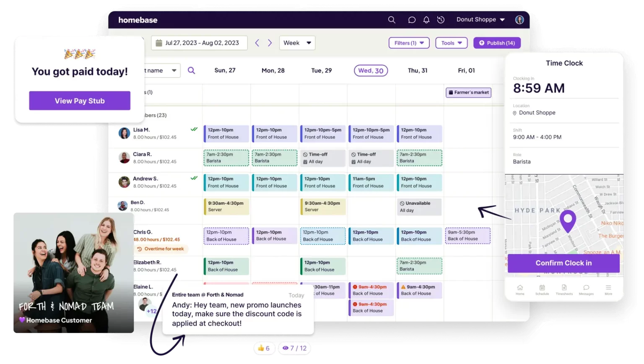Toggle the green checkmark beside Andrew S.
The height and width of the screenshot is (364, 644).
point(194,178)
